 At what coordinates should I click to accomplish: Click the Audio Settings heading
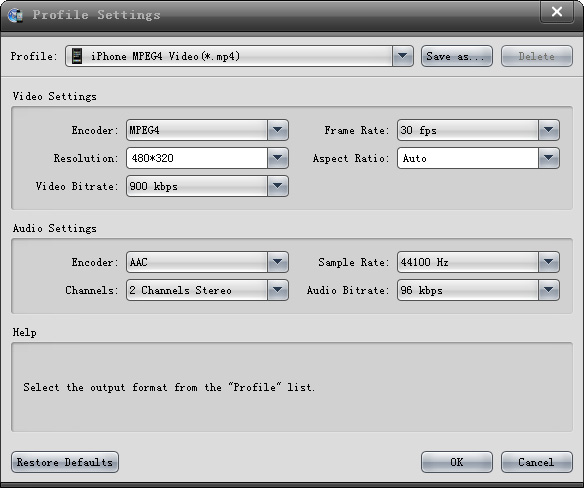(x=54, y=228)
